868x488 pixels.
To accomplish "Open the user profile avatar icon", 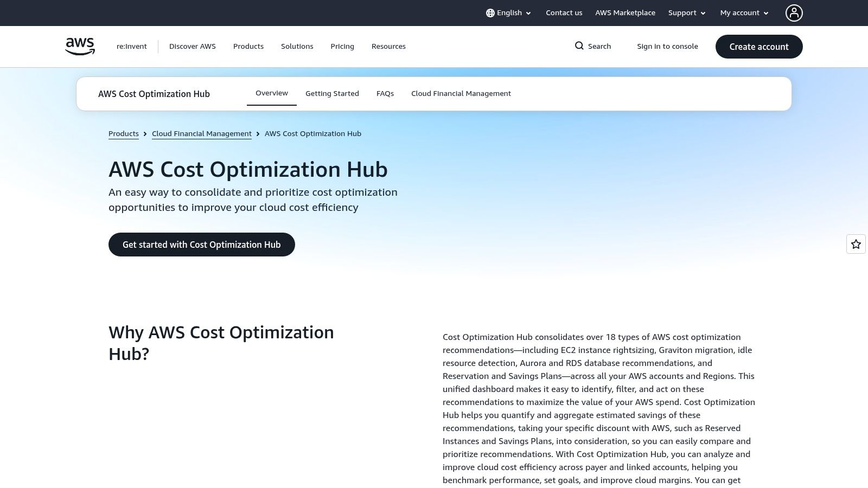I will pos(794,13).
